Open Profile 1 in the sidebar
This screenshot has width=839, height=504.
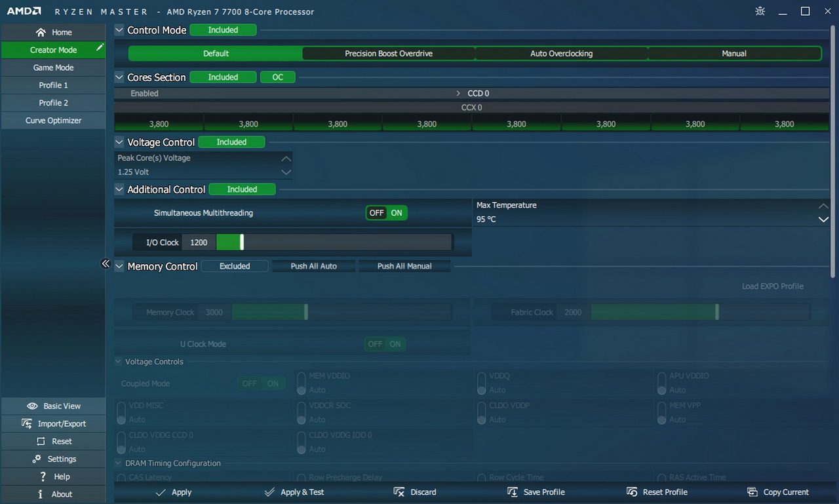coord(53,85)
